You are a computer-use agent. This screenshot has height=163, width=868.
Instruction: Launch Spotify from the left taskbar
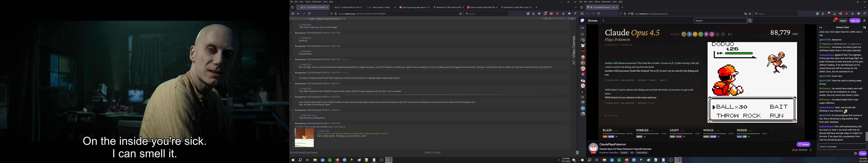tap(330, 160)
